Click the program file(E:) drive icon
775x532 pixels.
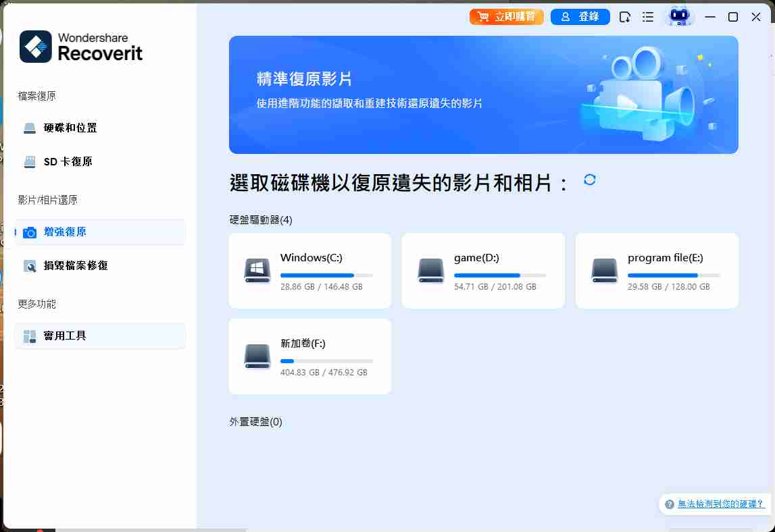coord(604,271)
